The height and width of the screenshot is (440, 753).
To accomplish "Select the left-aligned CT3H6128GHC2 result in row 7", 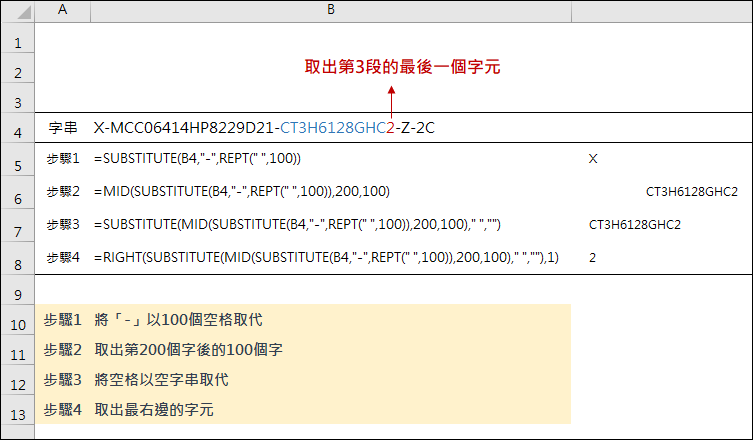I will pyautogui.click(x=635, y=225).
